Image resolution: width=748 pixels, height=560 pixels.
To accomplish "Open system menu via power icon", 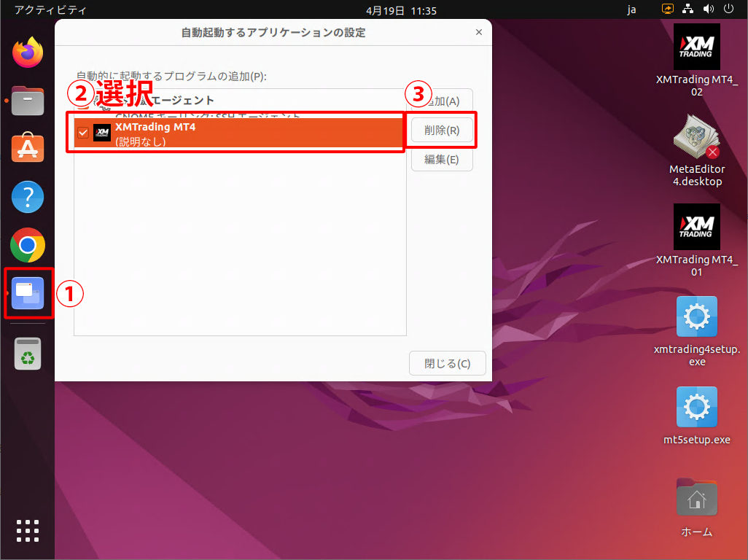I will click(728, 9).
